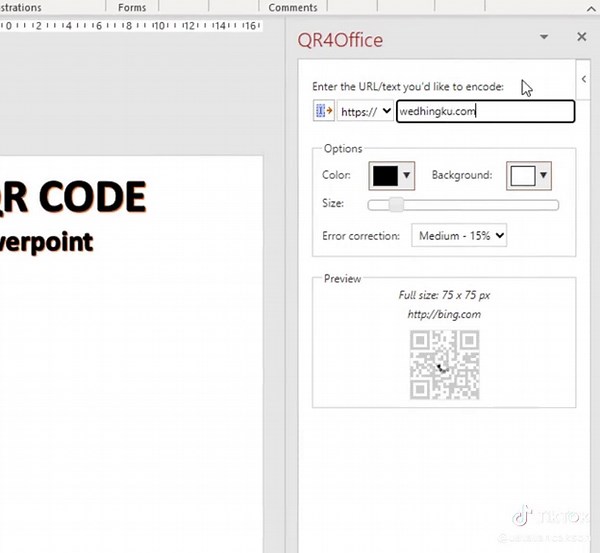
Task: Click the insert-from-selection icon beside https://
Action: click(x=324, y=111)
